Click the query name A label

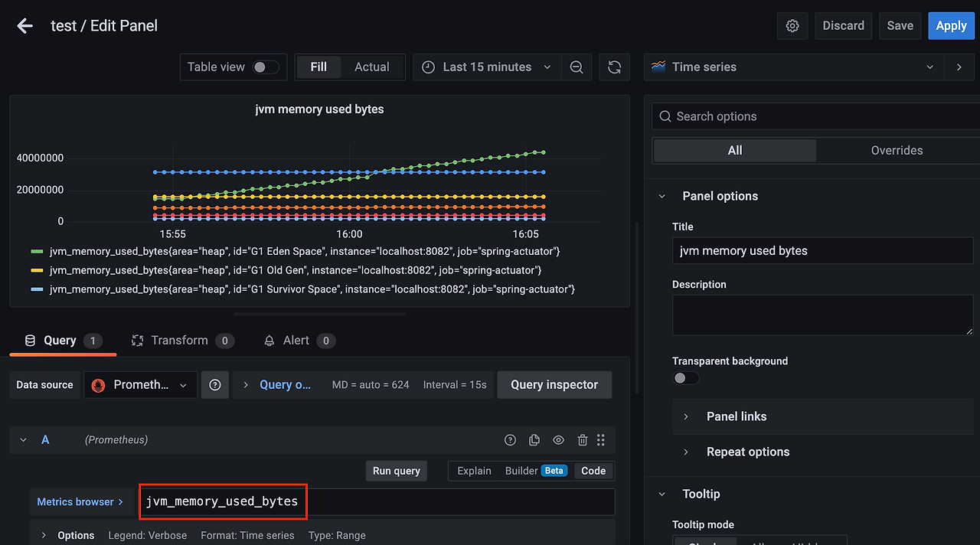tap(45, 439)
